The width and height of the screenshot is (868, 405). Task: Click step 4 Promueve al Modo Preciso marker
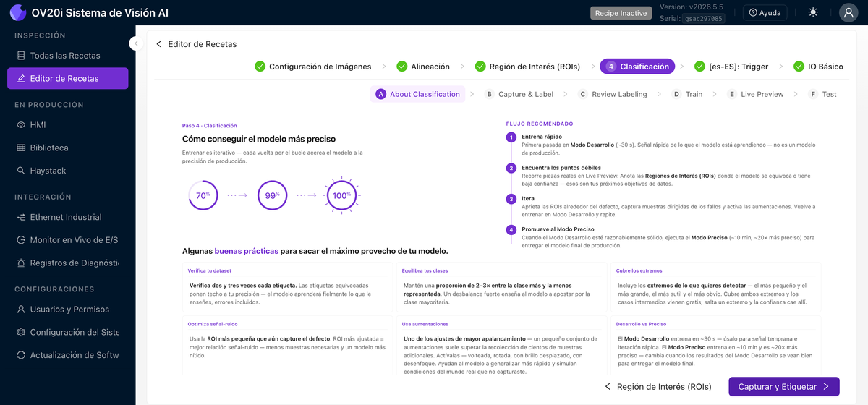[x=511, y=230]
